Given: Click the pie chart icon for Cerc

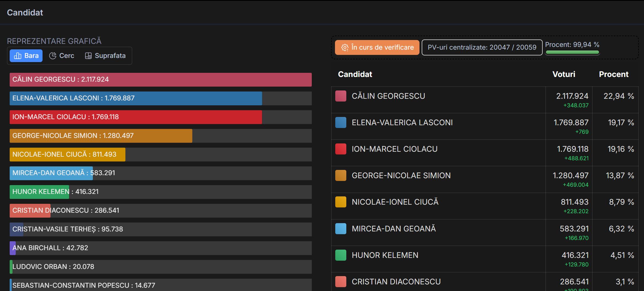Looking at the screenshot, I should [x=52, y=56].
